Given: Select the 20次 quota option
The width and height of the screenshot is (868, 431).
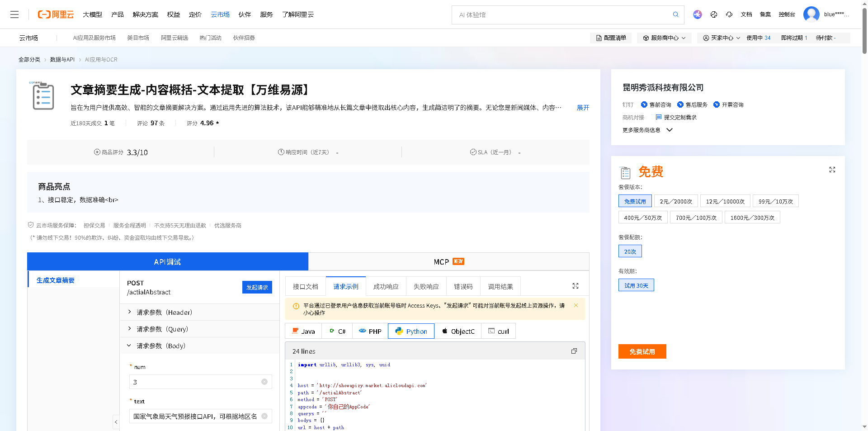Looking at the screenshot, I should point(630,251).
